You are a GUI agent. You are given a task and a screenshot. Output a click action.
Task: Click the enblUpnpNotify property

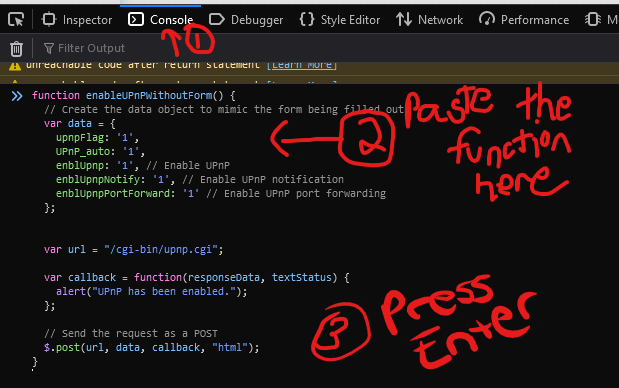coord(98,180)
